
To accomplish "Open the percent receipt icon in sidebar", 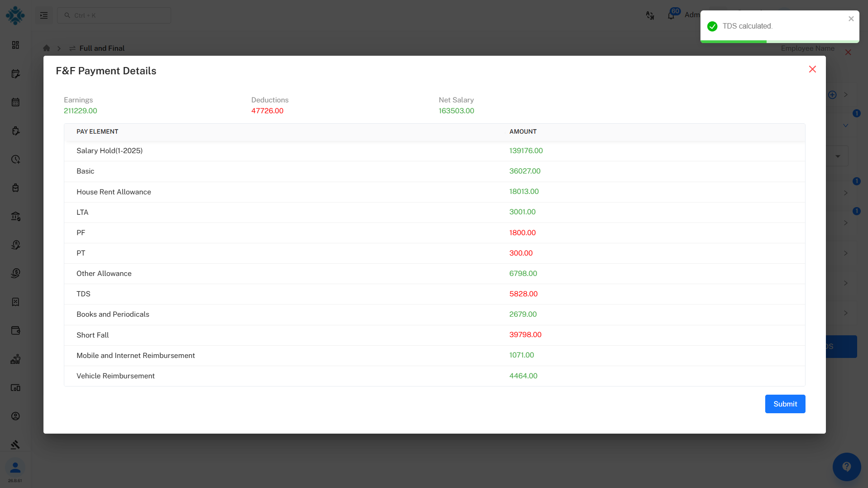I will [15, 302].
